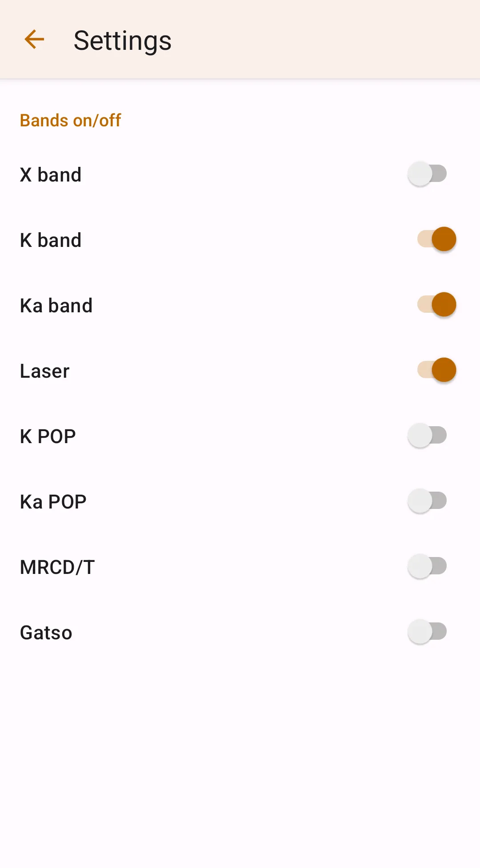Click the empty area below Gatso row

pyautogui.click(x=240, y=756)
